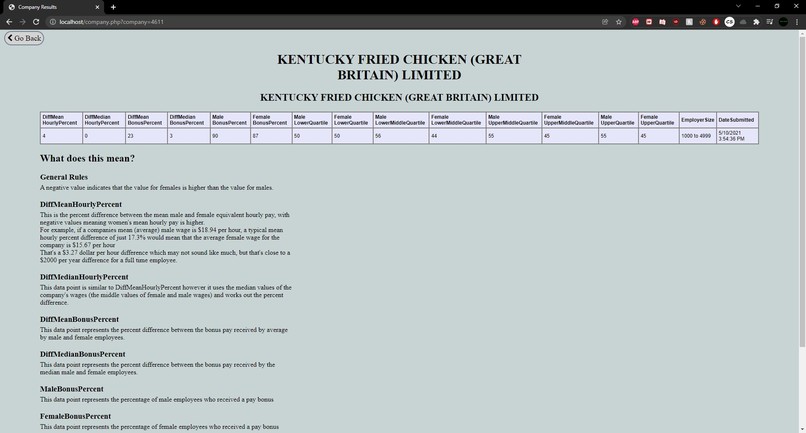View site information icon in address bar

tap(52, 22)
